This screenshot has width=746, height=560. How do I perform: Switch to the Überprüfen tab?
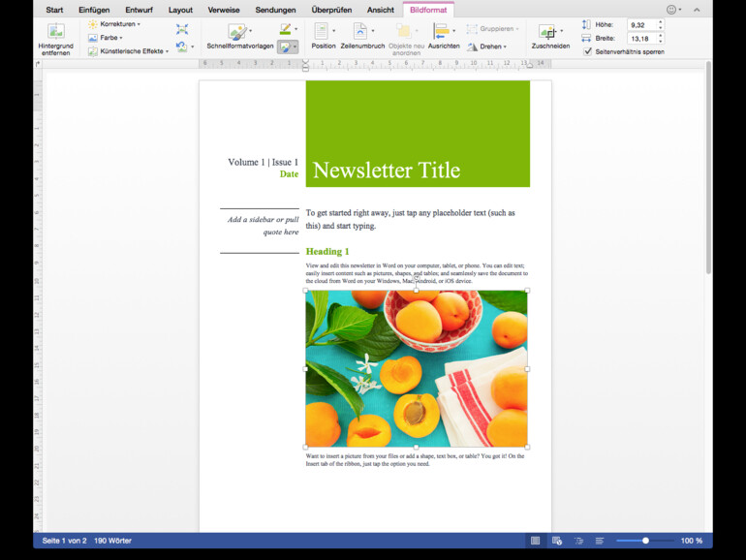coord(331,10)
